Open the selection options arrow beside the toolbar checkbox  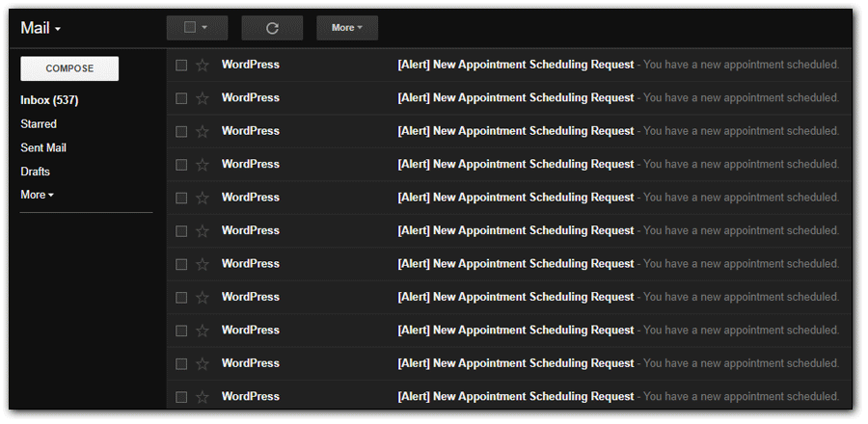tap(204, 27)
